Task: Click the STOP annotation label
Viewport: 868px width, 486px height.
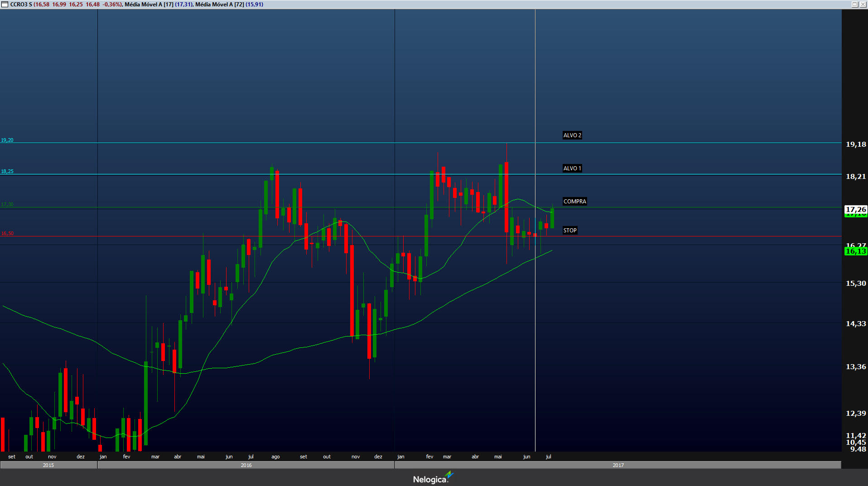Action: (570, 231)
